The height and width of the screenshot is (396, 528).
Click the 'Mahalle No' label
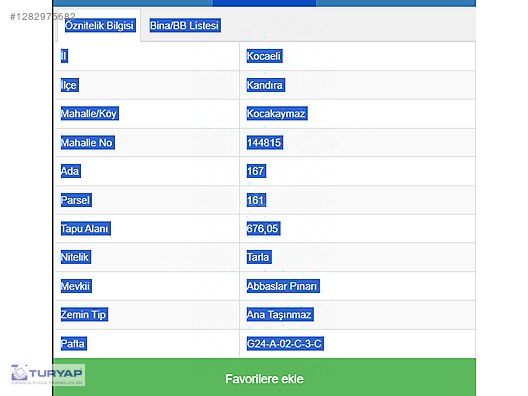[88, 142]
